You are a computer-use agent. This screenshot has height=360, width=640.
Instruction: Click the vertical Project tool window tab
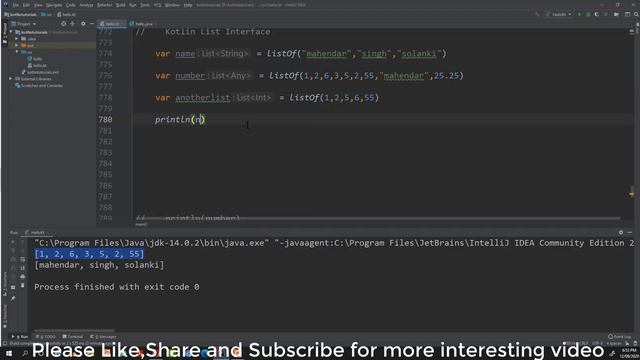(x=5, y=33)
